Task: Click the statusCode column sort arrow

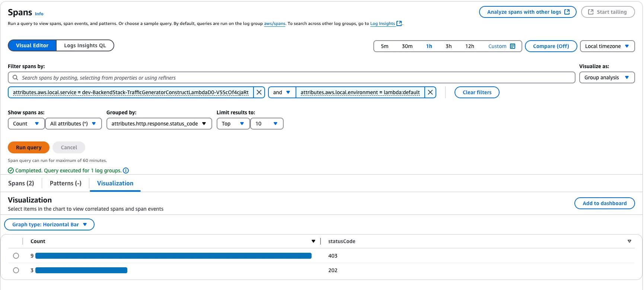Action: click(629, 241)
